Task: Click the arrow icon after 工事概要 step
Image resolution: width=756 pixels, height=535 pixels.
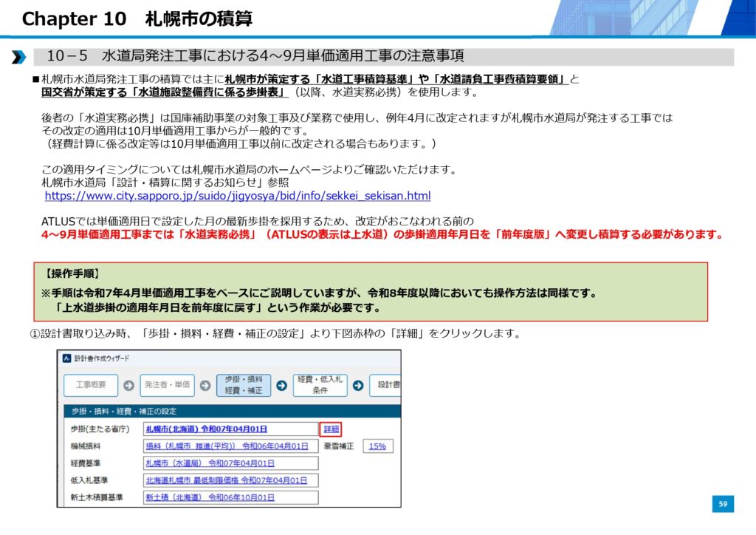Action: click(128, 385)
